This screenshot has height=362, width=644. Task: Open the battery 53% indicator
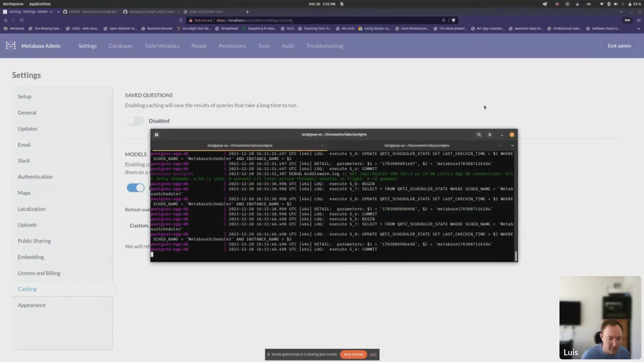click(635, 4)
